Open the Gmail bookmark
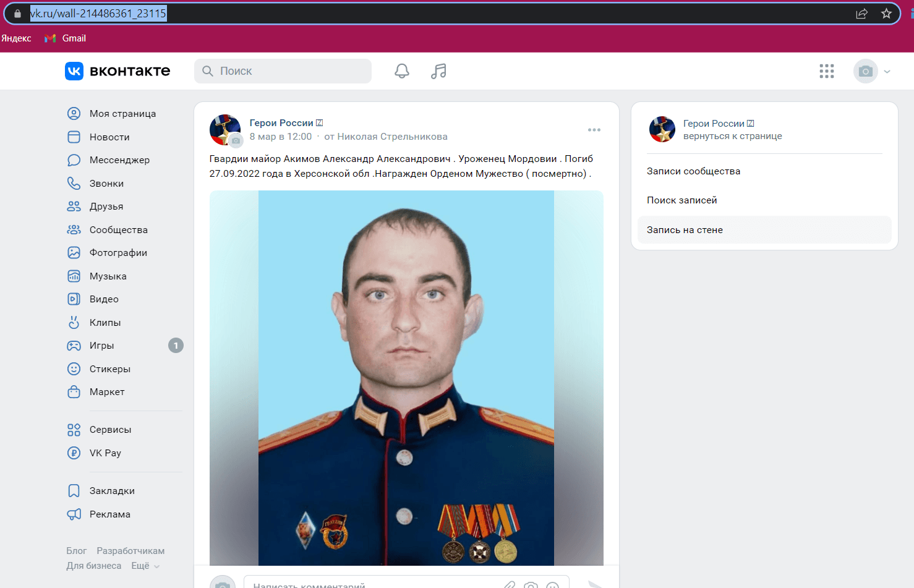This screenshot has height=588, width=914. tap(65, 38)
